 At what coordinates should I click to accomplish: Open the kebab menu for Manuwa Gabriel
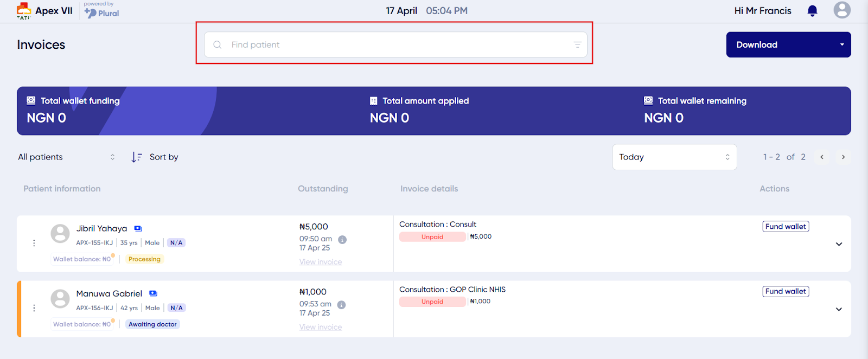34,308
